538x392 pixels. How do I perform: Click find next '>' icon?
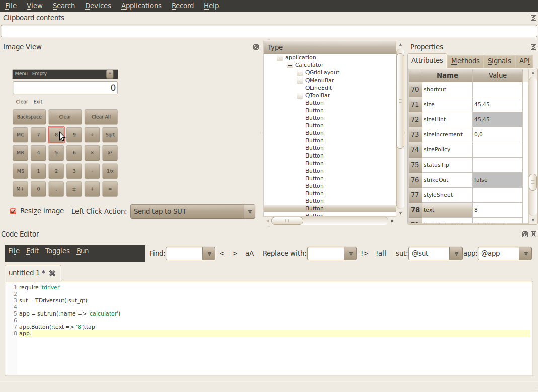(235, 253)
